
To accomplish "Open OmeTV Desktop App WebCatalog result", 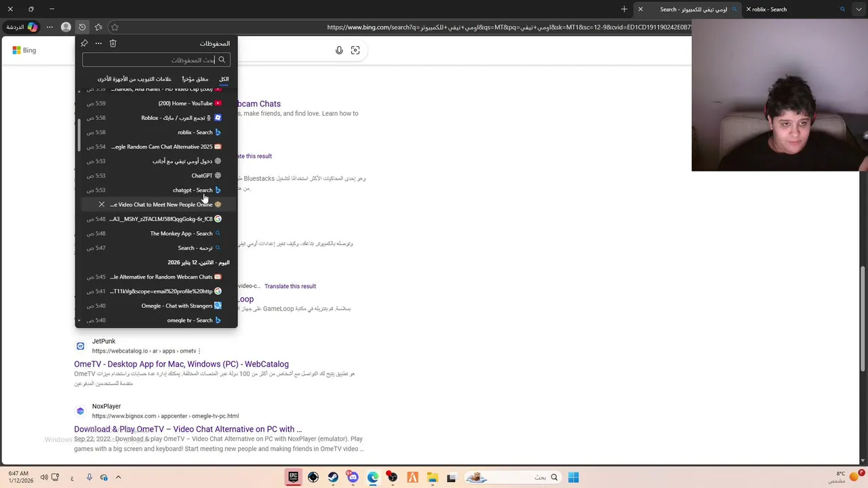I will [181, 364].
